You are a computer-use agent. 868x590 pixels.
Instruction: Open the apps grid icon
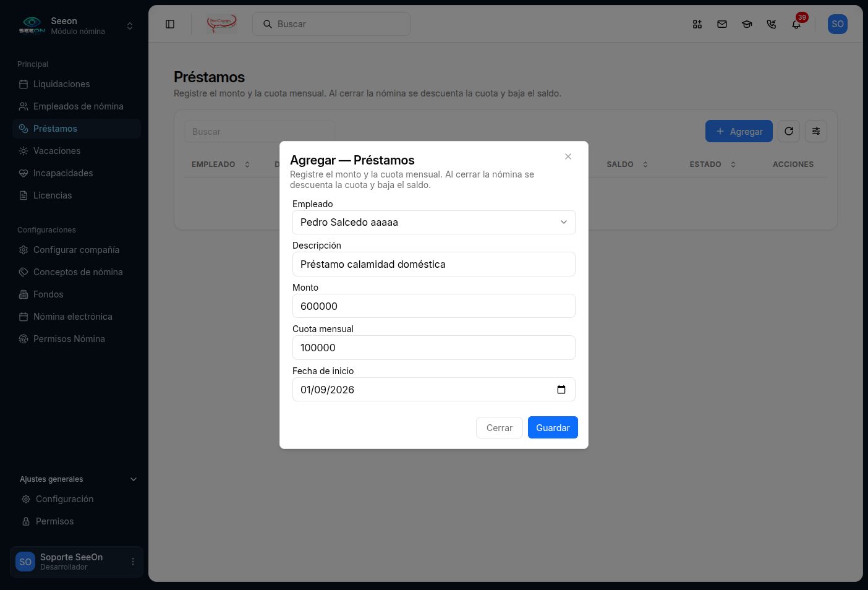coord(697,24)
